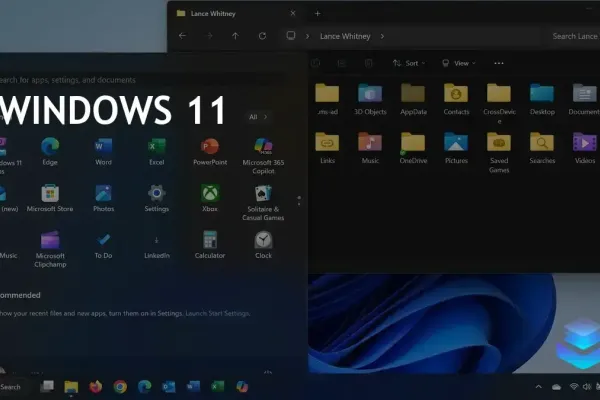Open LinkedIn from pinned apps
Viewport: 600px width, 400px height.
157,245
